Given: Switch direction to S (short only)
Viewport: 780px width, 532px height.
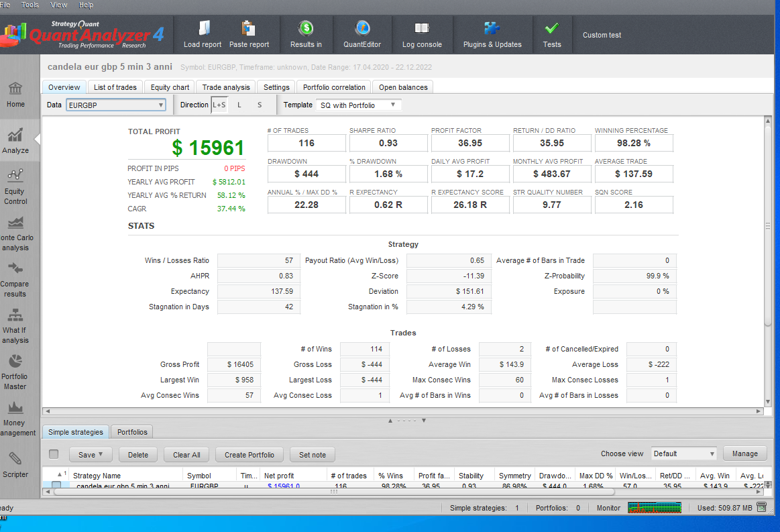Looking at the screenshot, I should [260, 105].
